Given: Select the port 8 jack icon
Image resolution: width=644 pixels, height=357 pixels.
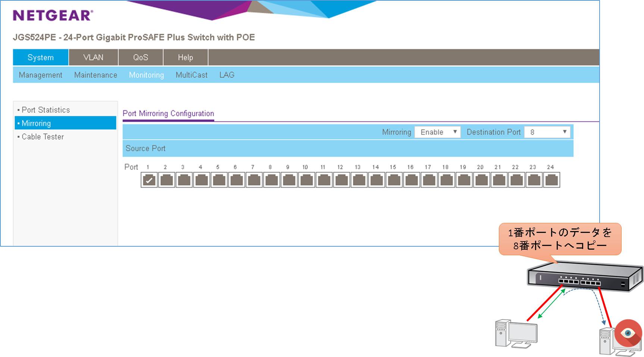Looking at the screenshot, I should point(272,180).
